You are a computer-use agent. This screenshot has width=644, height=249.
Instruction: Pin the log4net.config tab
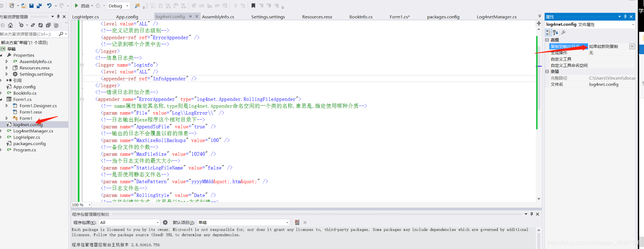coord(190,16)
